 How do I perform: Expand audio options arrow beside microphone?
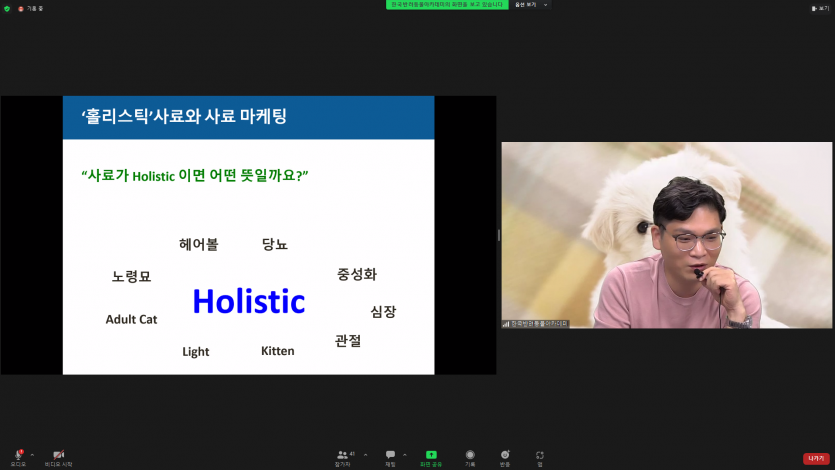pos(32,455)
